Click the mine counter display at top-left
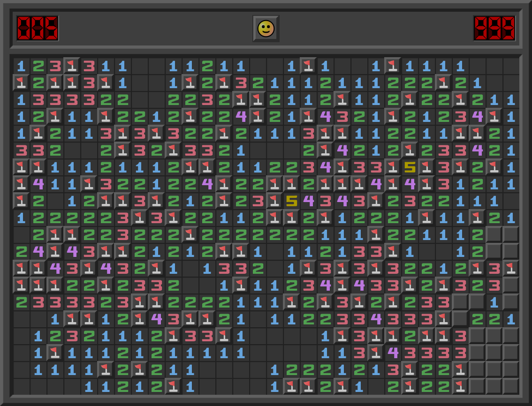Image resolution: width=532 pixels, height=406 pixels. (x=38, y=28)
